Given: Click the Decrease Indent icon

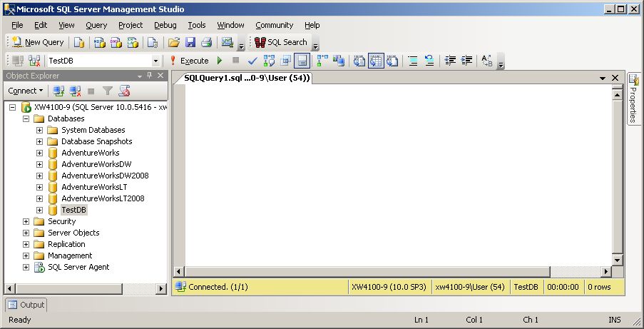Looking at the screenshot, I should pos(450,61).
